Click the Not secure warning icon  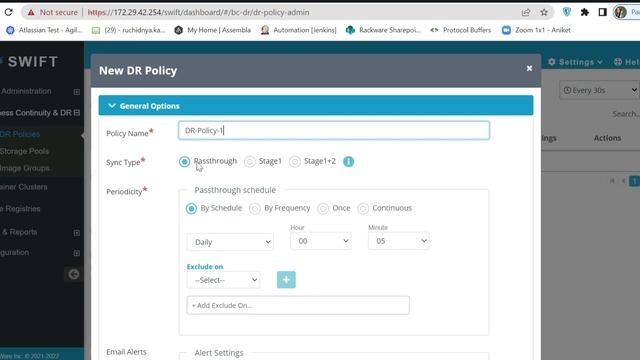(x=31, y=13)
